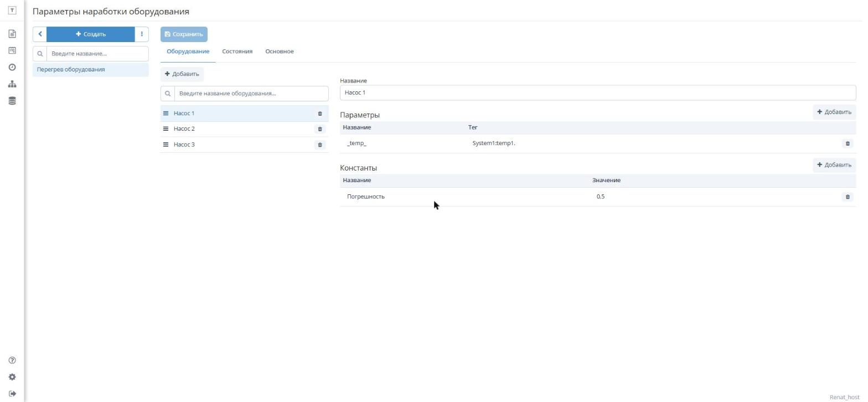Focus the Введите название search field
Screen dimensions: 868x402
pyautogui.click(x=97, y=54)
